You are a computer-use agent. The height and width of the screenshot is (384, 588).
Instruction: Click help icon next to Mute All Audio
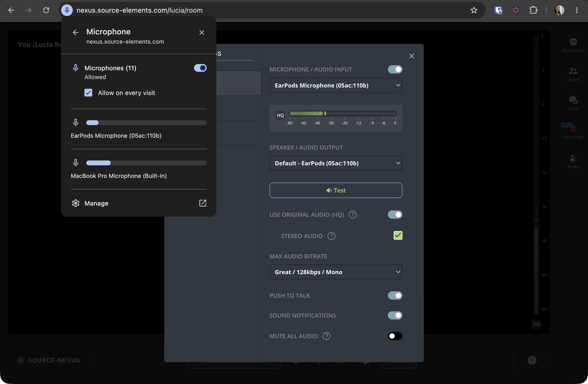point(326,336)
